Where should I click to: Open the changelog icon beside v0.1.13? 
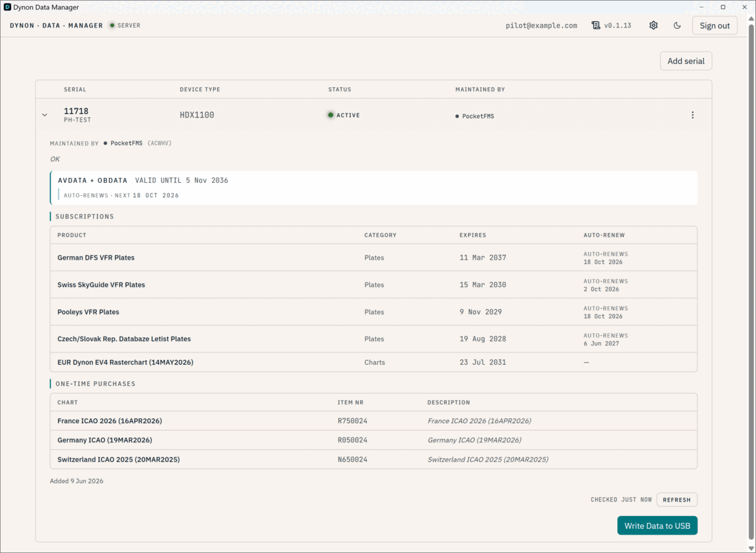[x=596, y=25]
